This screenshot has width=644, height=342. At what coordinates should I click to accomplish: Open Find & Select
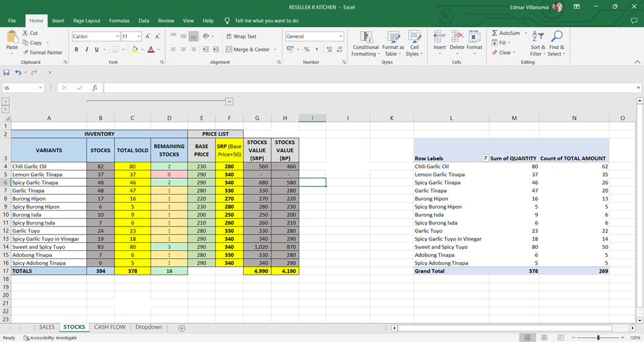(557, 44)
